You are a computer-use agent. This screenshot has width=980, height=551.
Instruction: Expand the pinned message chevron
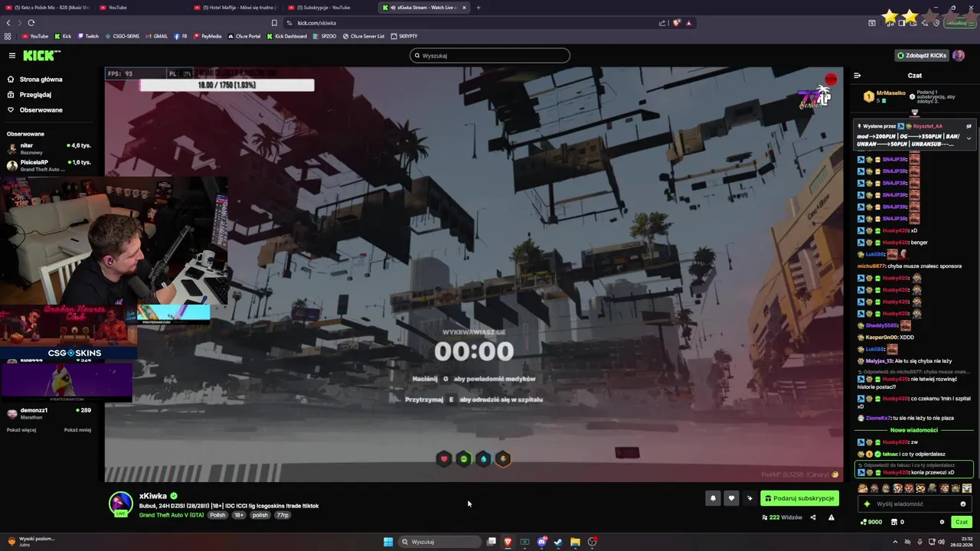coord(969,139)
